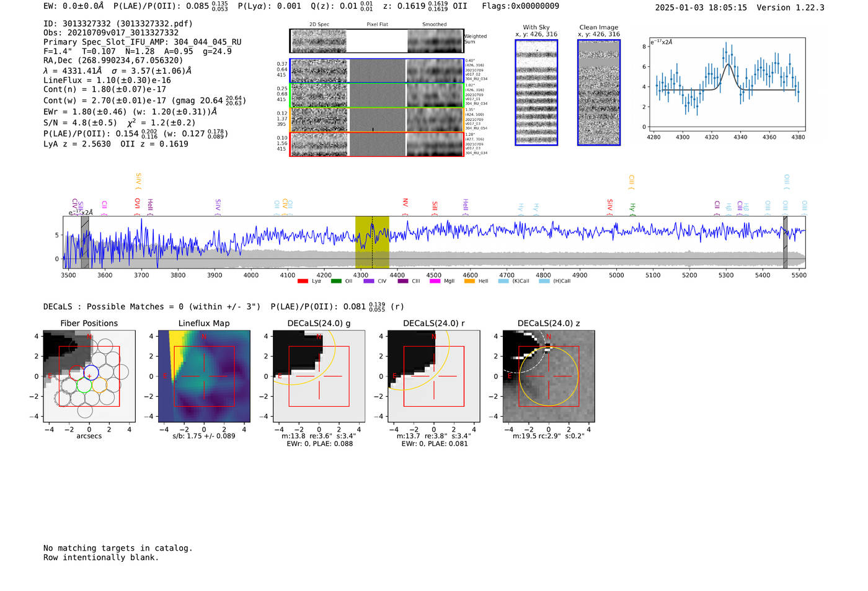Click the hatched gray band near 5460
The width and height of the screenshot is (868, 591).
[x=785, y=242]
